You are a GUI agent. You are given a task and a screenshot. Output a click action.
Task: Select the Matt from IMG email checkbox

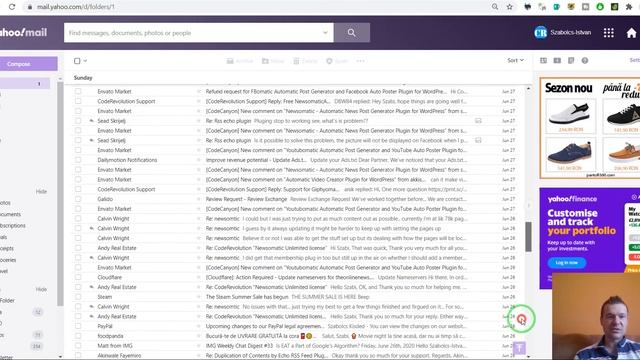(x=78, y=346)
